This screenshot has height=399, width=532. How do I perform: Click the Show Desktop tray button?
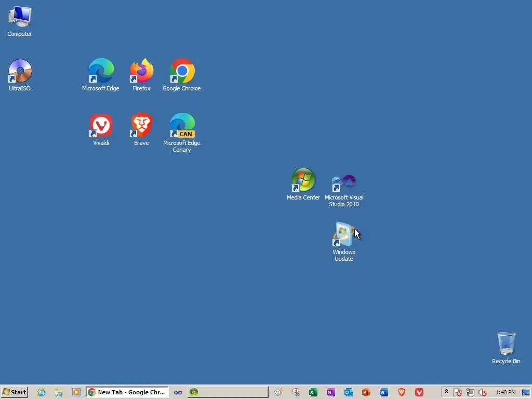[526, 393]
